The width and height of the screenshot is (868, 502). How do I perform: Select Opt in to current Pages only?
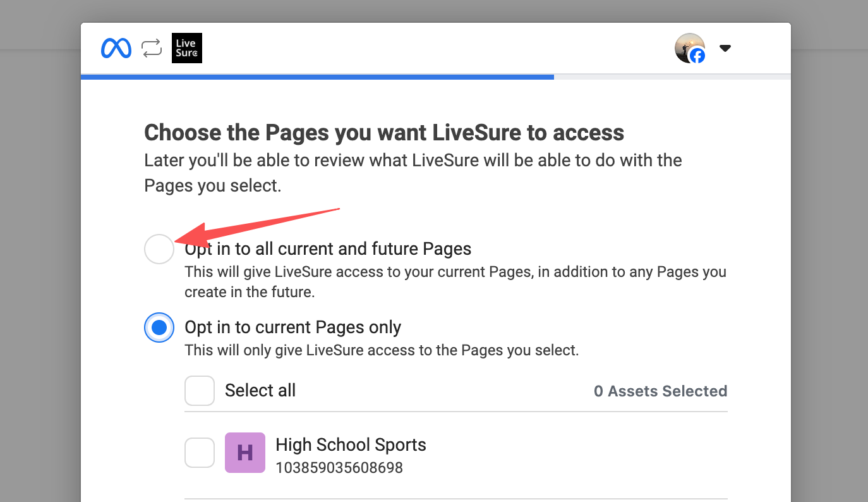pos(159,328)
